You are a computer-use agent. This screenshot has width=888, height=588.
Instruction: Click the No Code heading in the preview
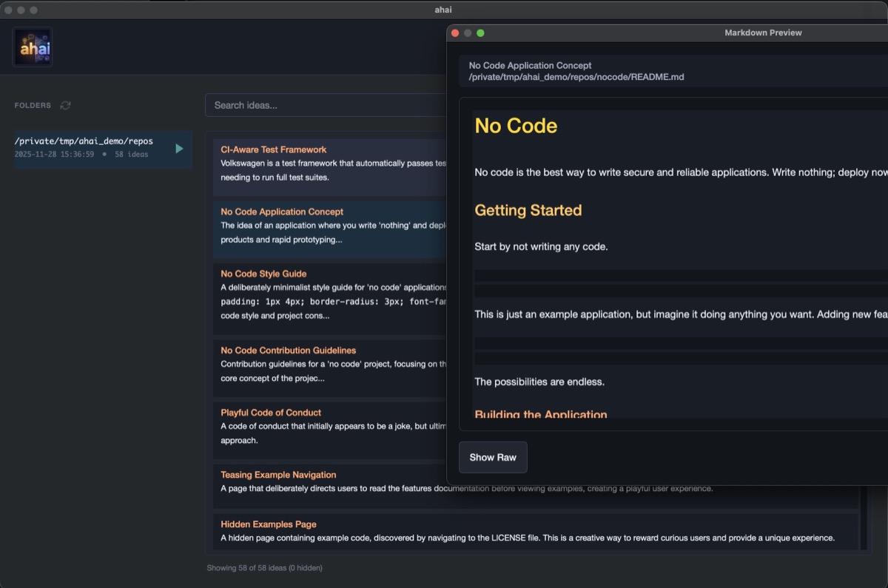pos(515,126)
